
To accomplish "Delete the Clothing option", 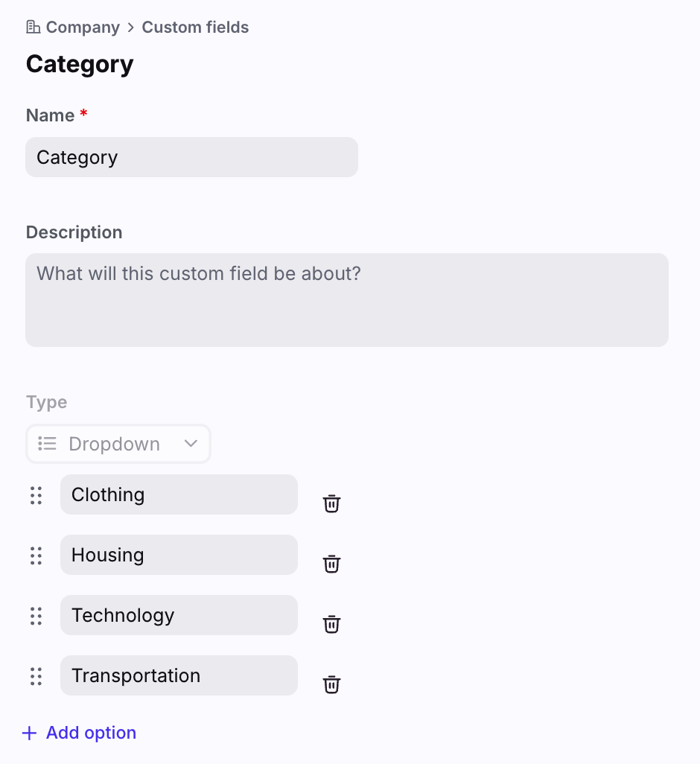I will coord(331,503).
